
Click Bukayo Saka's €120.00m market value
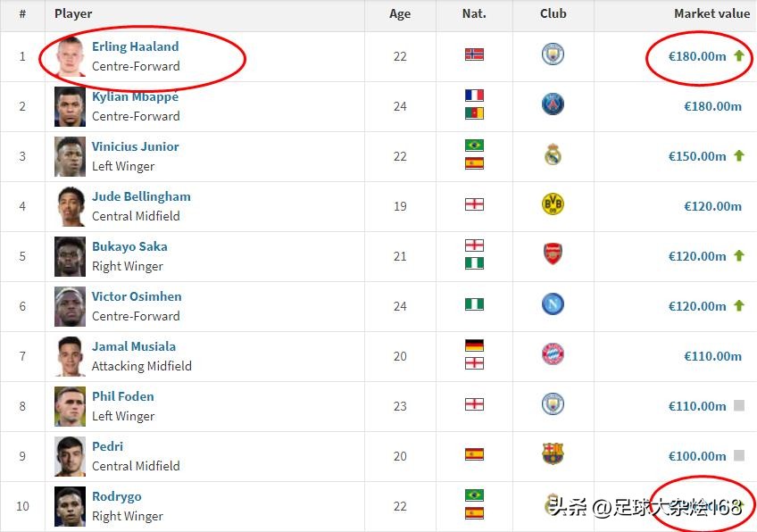pyautogui.click(x=697, y=256)
